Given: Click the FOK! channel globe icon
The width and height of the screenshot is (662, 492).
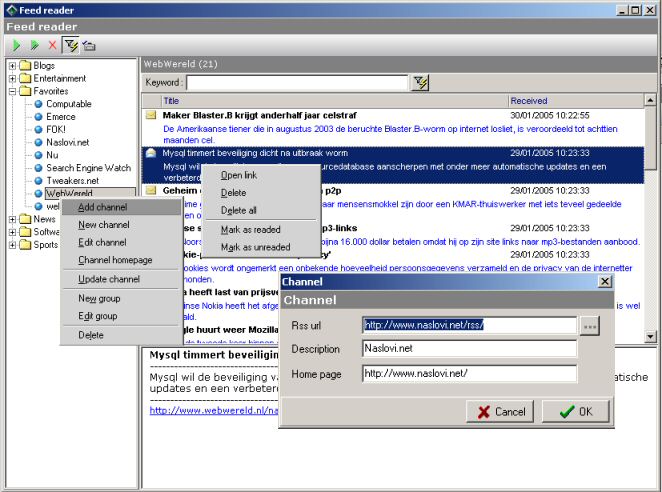Looking at the screenshot, I should (x=38, y=129).
